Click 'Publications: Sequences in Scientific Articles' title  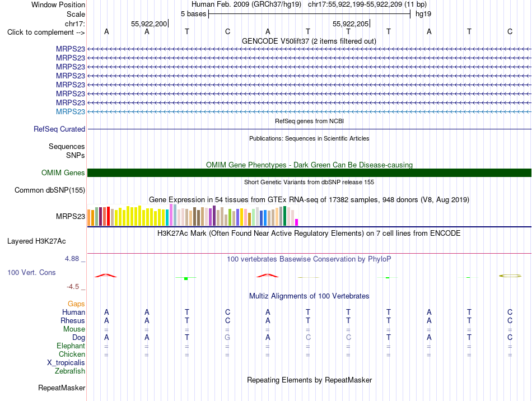309,138
